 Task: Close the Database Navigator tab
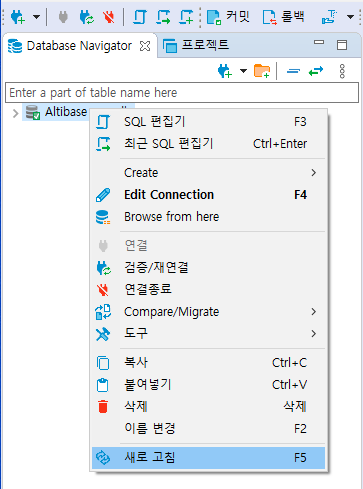pyautogui.click(x=145, y=46)
